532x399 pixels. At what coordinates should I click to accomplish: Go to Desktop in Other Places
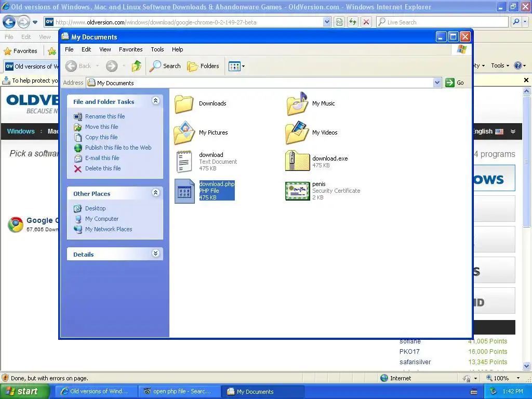click(x=96, y=208)
